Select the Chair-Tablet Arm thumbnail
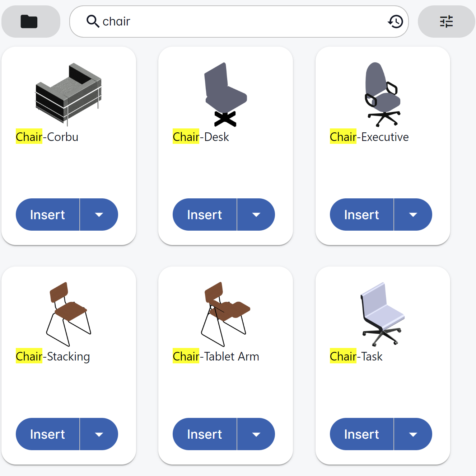476x476 pixels. tap(225, 314)
